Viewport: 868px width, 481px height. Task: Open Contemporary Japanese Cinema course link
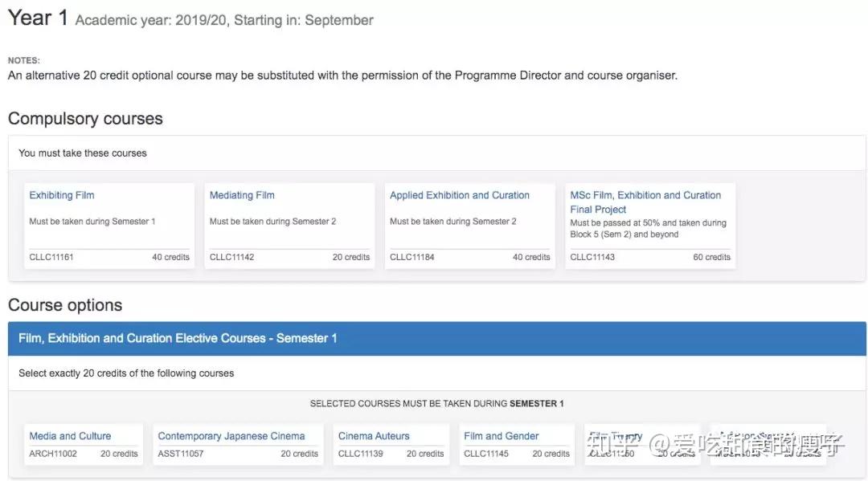[231, 436]
